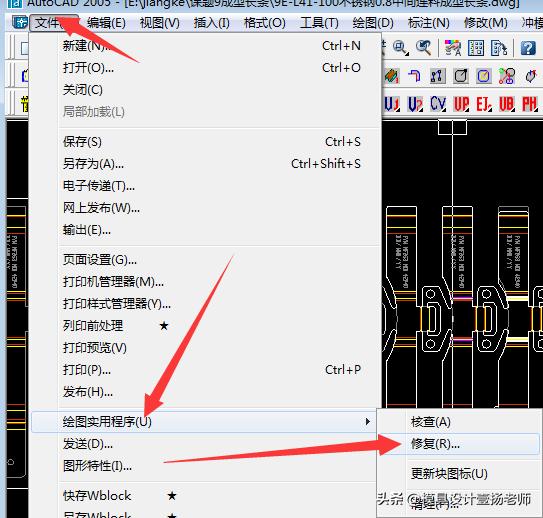Click the Zoom Previous magnifier icon

pyautogui.click(x=424, y=48)
